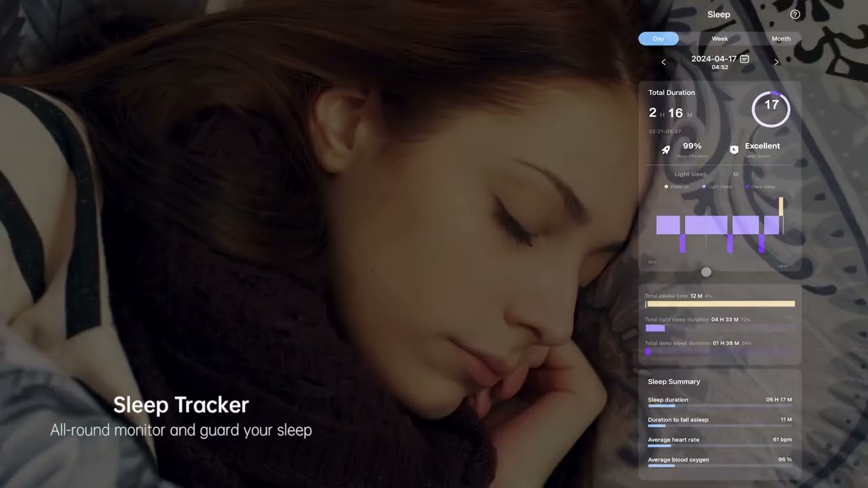Click the yellow total awake time bar
868x488 pixels.
(720, 304)
